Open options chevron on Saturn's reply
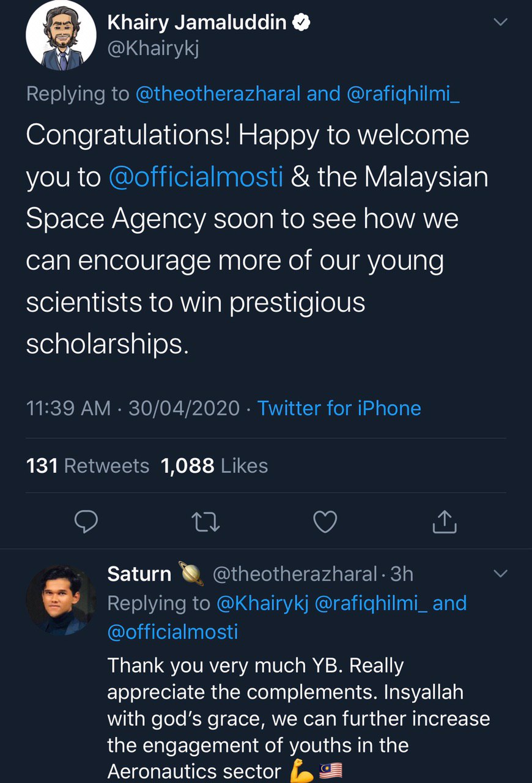This screenshot has height=783, width=532. 500,574
